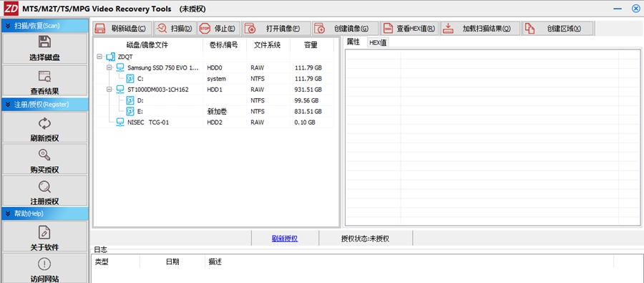
Task: Close the Video Recovery Tools window
Action: 636,9
